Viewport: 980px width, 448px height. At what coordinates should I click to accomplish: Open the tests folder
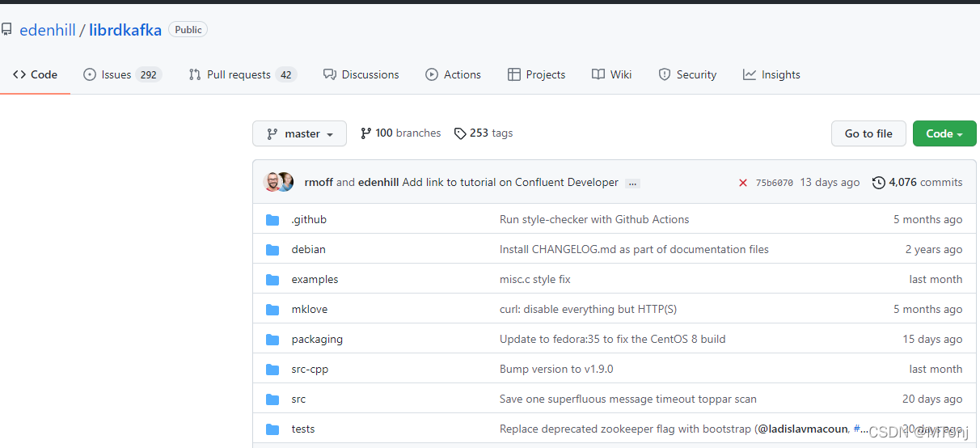pos(303,429)
